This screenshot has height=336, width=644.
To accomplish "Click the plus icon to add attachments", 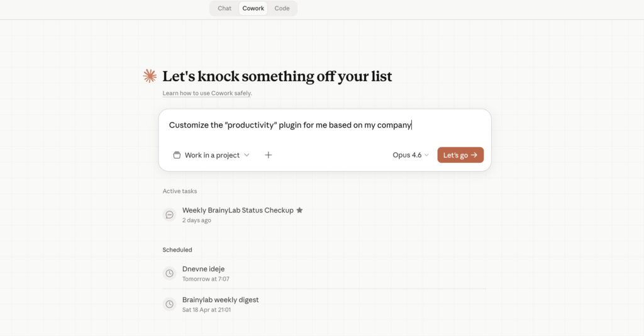I will [269, 155].
